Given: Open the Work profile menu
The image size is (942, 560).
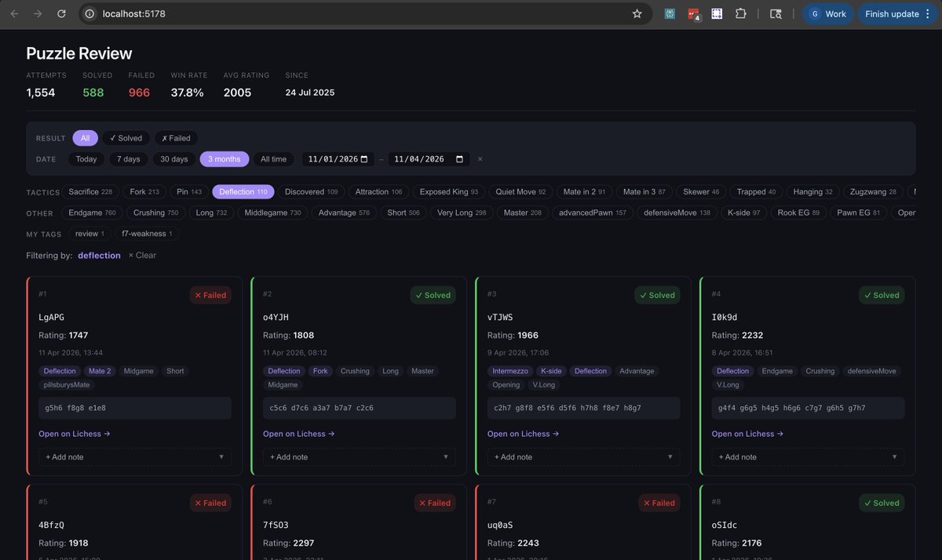Looking at the screenshot, I should 828,13.
